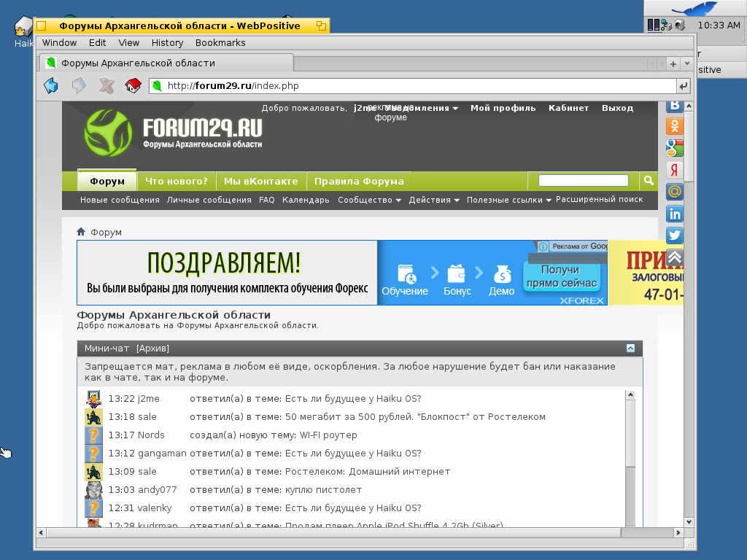Open the tab list dropdown arrow
This screenshot has width=747, height=560.
[x=687, y=63]
